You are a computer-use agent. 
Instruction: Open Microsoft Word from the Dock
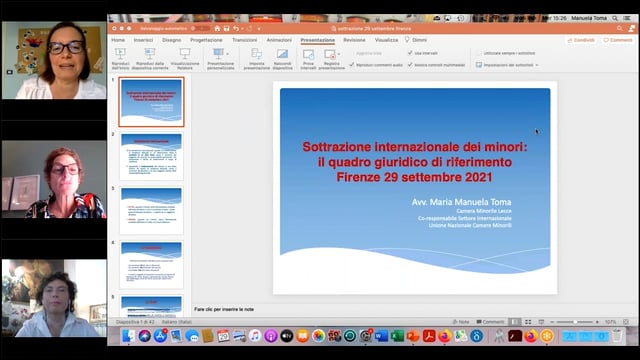[381, 336]
